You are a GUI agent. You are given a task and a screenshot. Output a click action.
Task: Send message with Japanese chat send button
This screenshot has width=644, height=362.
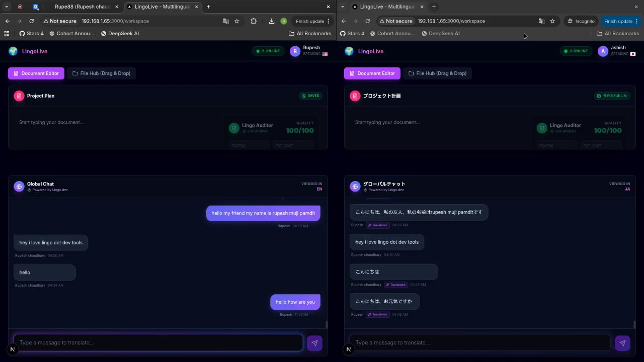[622, 343]
